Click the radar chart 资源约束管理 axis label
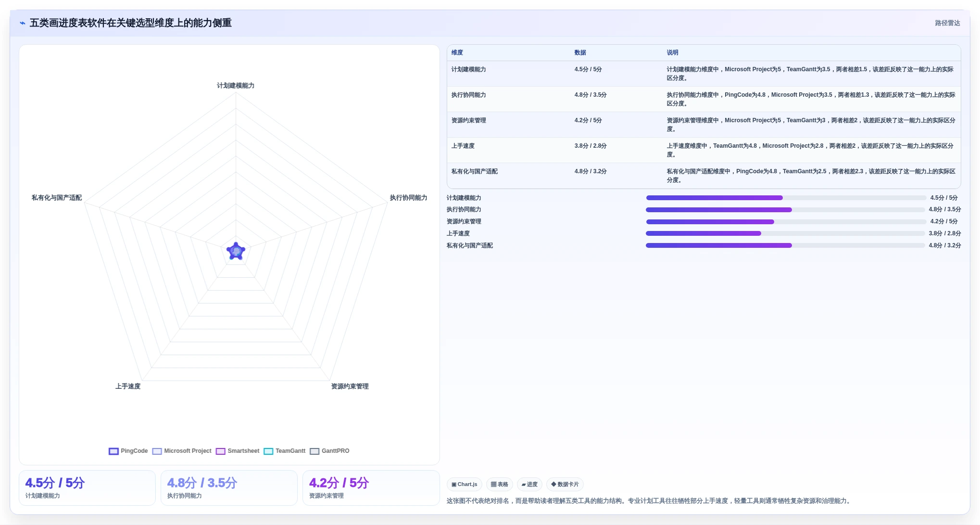This screenshot has height=525, width=980. (x=350, y=386)
